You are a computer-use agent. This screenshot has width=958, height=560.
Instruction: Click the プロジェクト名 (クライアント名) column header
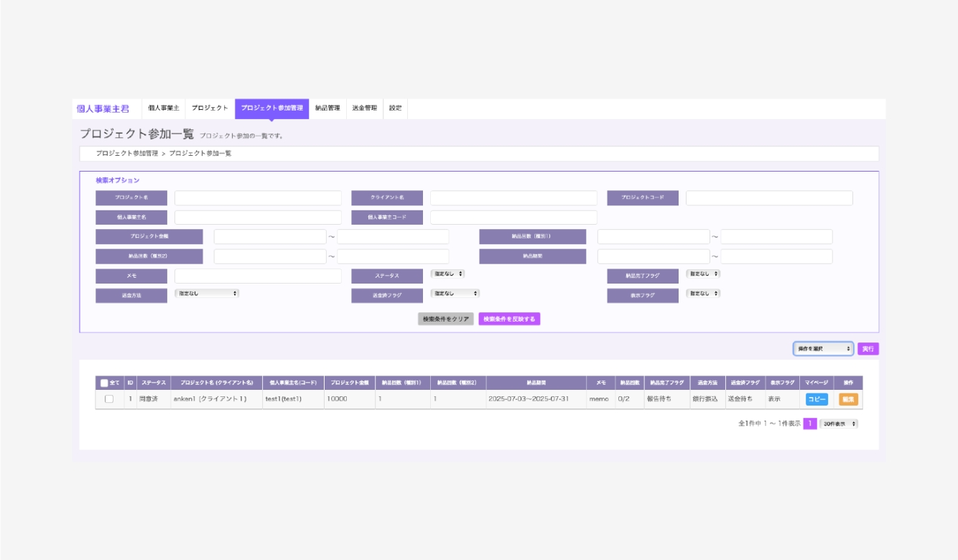pos(217,383)
